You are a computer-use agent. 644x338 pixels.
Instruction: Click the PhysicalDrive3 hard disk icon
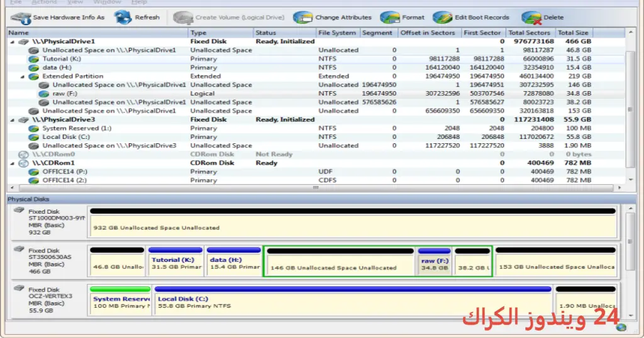coord(24,120)
